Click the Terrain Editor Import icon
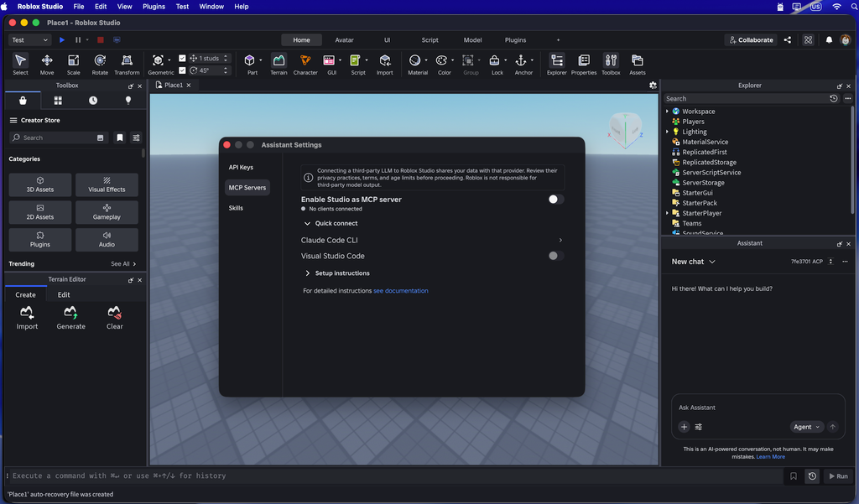The width and height of the screenshot is (859, 504). [x=27, y=313]
